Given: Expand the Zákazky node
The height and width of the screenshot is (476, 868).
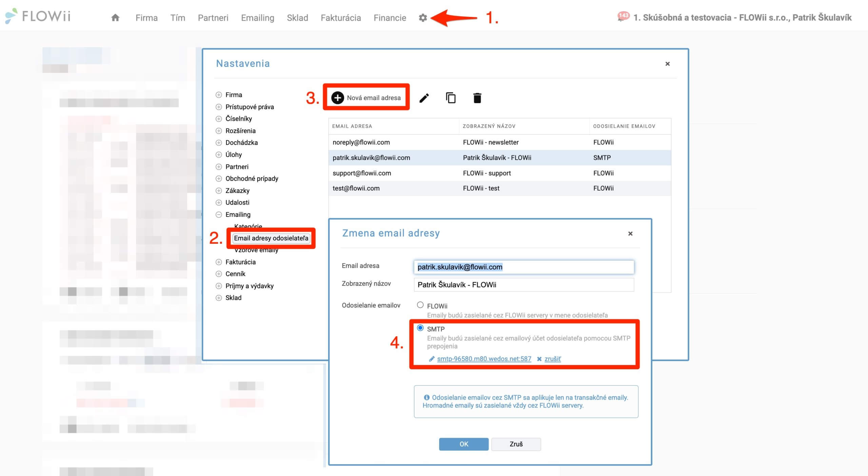Looking at the screenshot, I should click(219, 191).
